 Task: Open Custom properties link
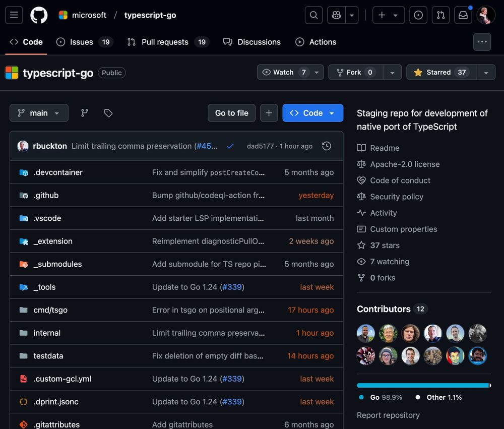397,229
